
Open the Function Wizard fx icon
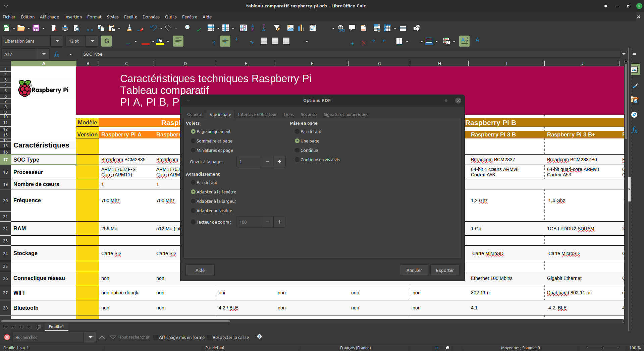click(x=57, y=54)
